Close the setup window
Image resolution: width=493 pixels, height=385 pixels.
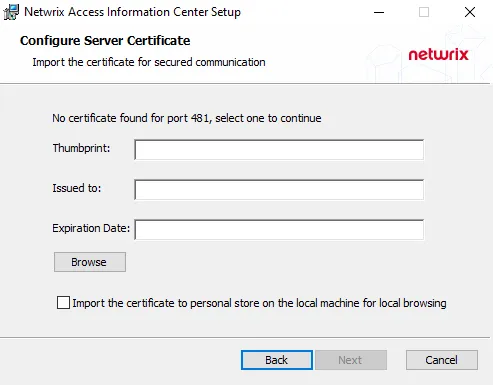(470, 12)
